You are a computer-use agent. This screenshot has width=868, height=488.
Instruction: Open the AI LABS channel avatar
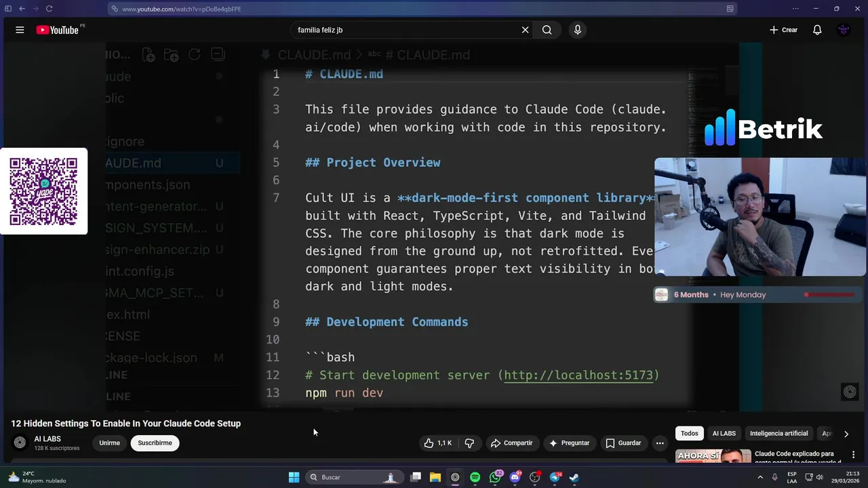pyautogui.click(x=20, y=443)
